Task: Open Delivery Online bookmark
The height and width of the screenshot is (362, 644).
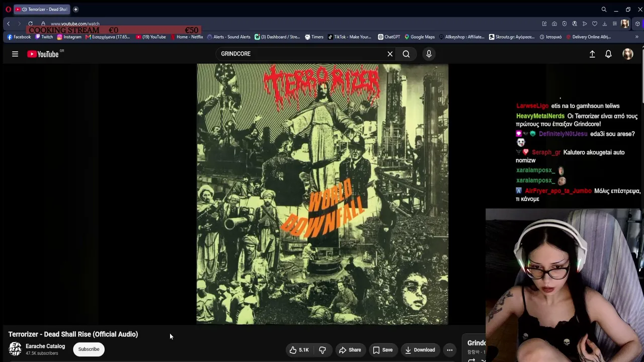Action: click(x=588, y=37)
